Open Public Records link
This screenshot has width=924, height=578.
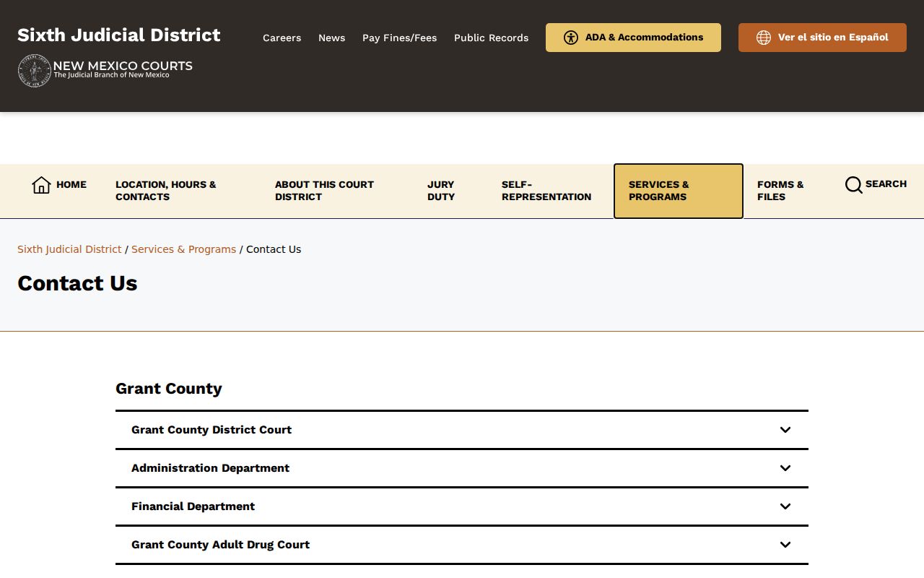pyautogui.click(x=491, y=38)
